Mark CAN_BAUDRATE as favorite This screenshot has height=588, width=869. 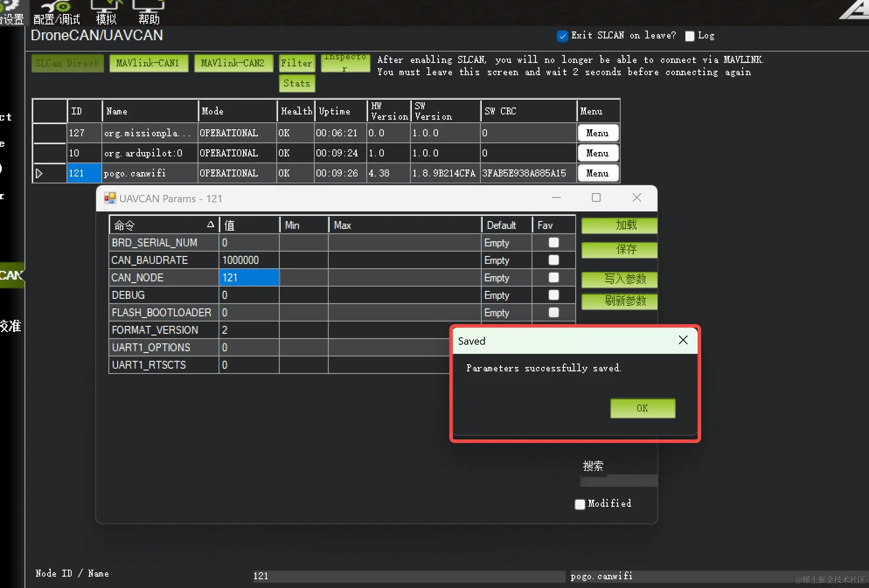tap(553, 260)
